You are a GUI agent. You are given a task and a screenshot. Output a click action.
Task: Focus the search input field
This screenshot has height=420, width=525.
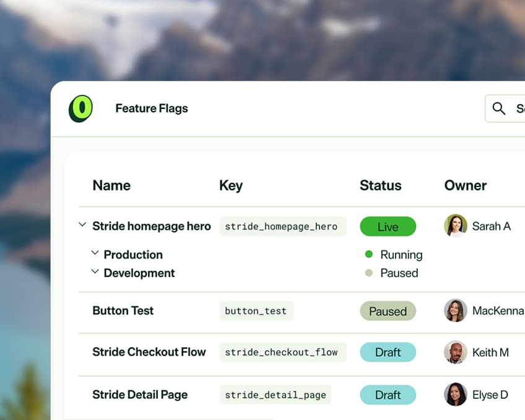pos(505,108)
